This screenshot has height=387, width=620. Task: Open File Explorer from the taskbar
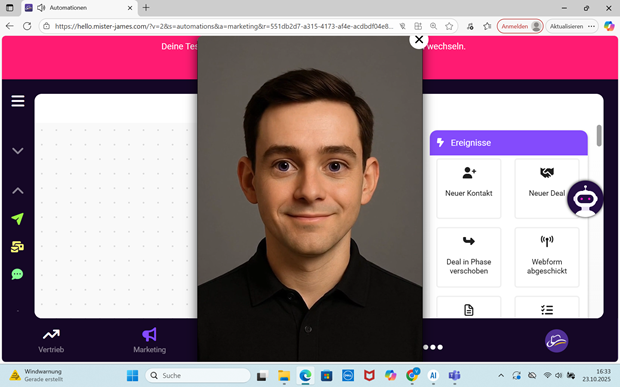[284, 375]
